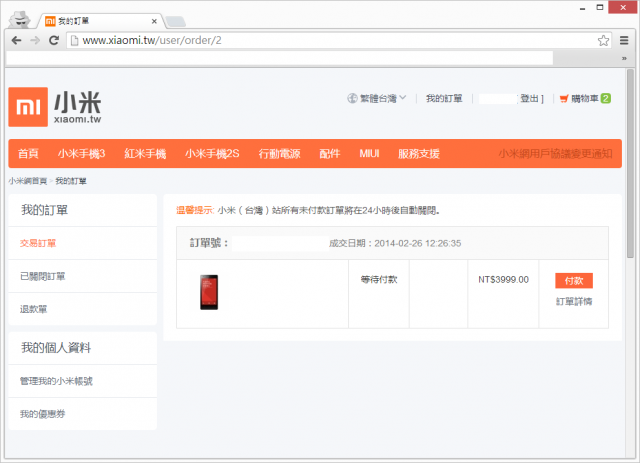This screenshot has height=463, width=640.
Task: Open 服務支援 navigation item
Action: 419,154
